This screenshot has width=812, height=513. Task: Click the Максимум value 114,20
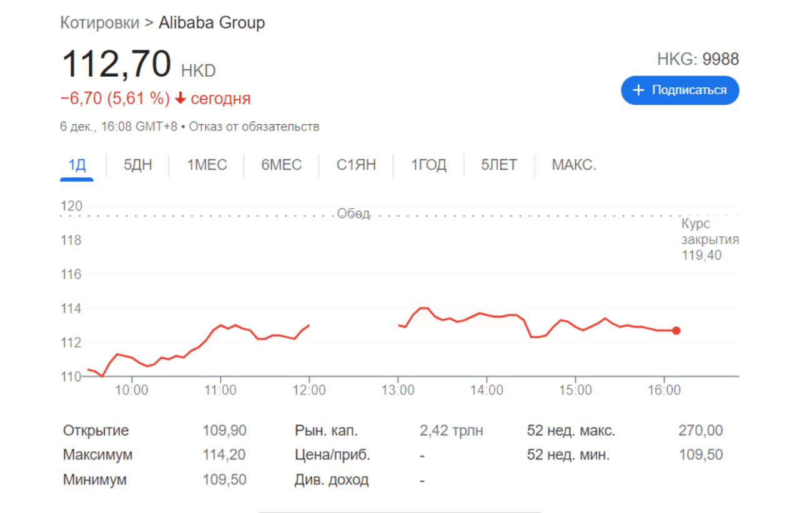(x=224, y=455)
